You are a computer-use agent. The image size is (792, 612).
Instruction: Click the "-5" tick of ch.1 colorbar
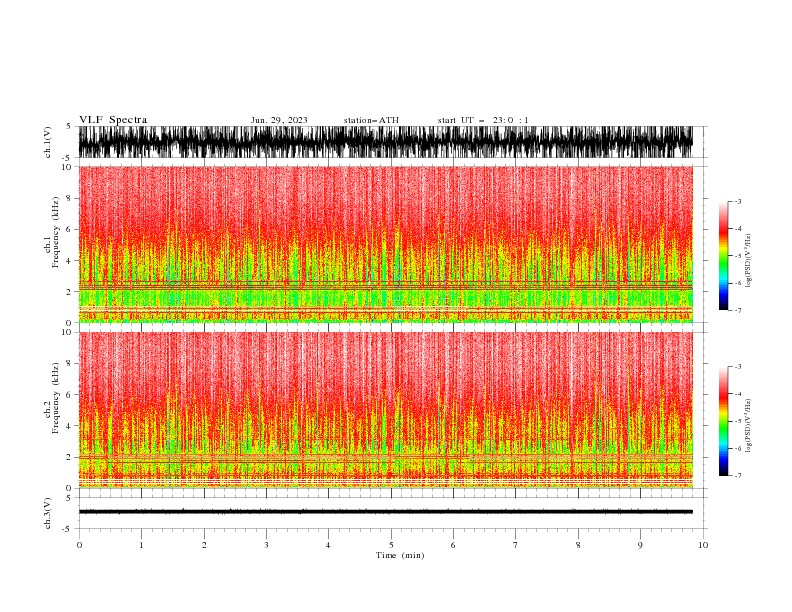(737, 256)
